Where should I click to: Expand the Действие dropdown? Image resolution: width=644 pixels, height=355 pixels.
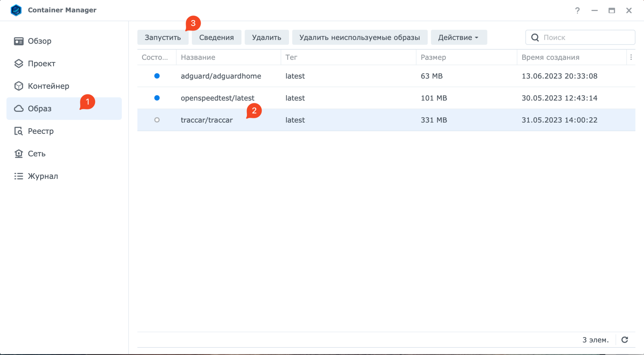[x=459, y=37]
